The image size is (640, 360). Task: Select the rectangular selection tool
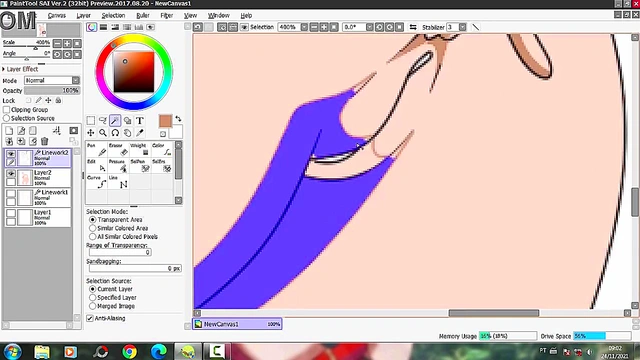pyautogui.click(x=91, y=120)
